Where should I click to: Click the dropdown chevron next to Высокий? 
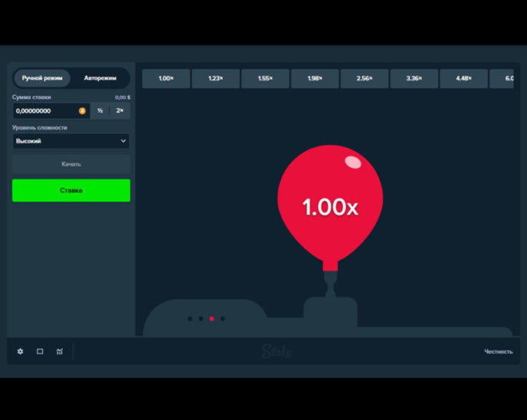point(123,141)
